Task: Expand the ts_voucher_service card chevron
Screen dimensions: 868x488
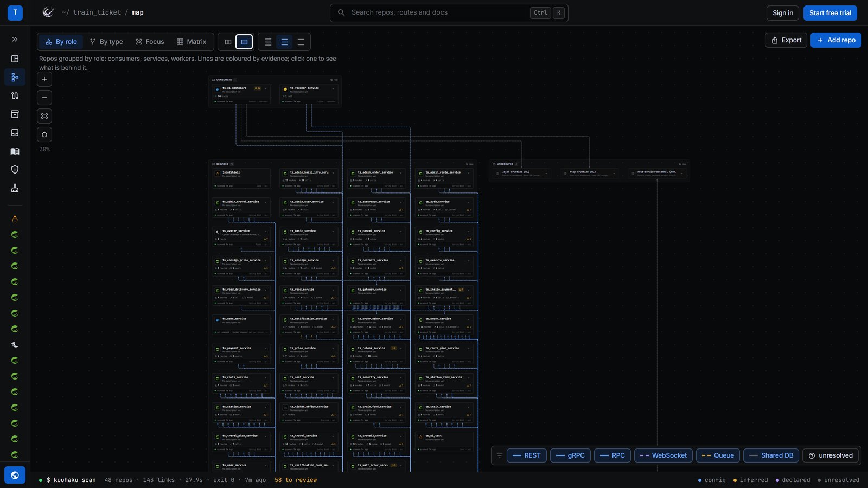Action: point(333,88)
